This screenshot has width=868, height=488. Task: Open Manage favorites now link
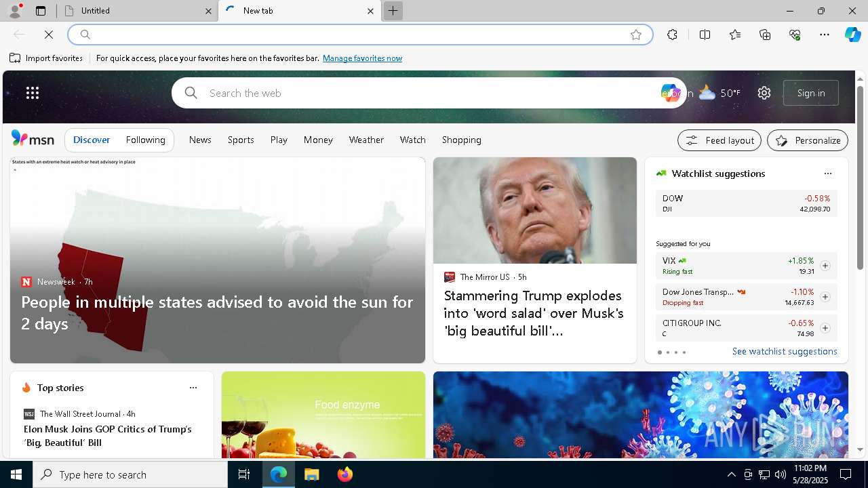(x=362, y=58)
